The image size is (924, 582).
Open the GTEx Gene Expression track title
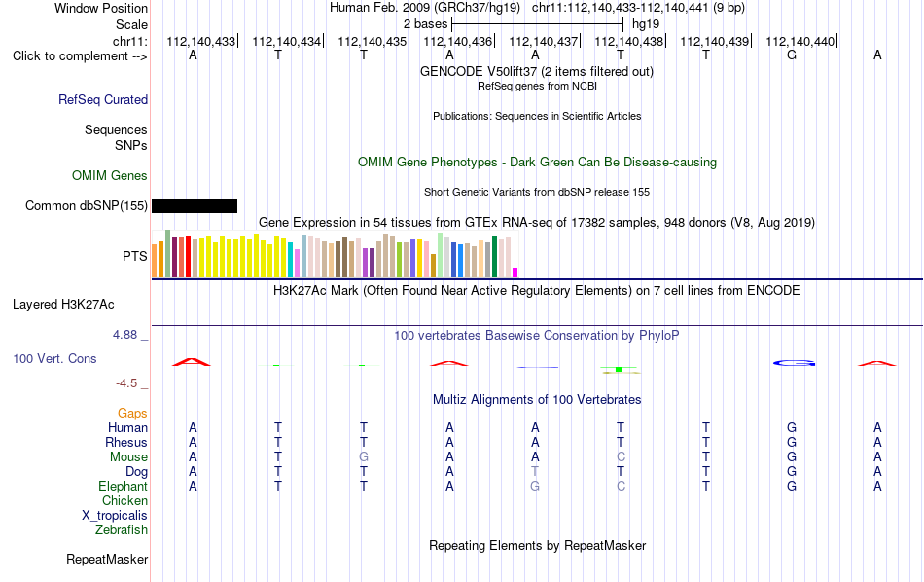coord(537,222)
